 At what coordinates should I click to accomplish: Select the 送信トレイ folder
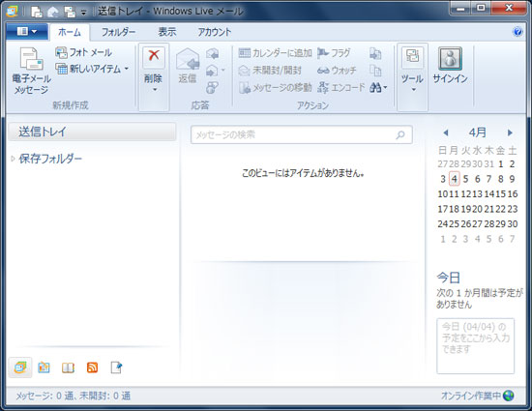point(92,132)
